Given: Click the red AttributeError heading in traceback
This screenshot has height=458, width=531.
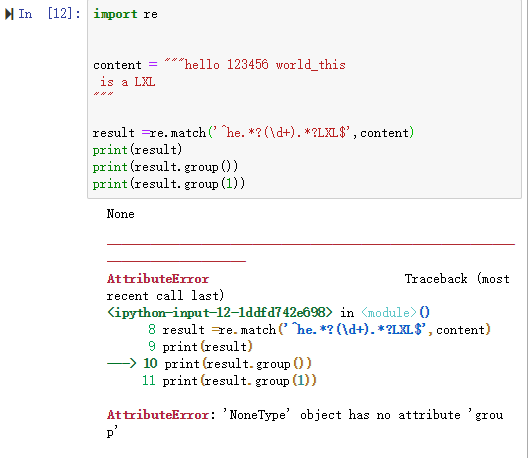Looking at the screenshot, I should point(158,279).
